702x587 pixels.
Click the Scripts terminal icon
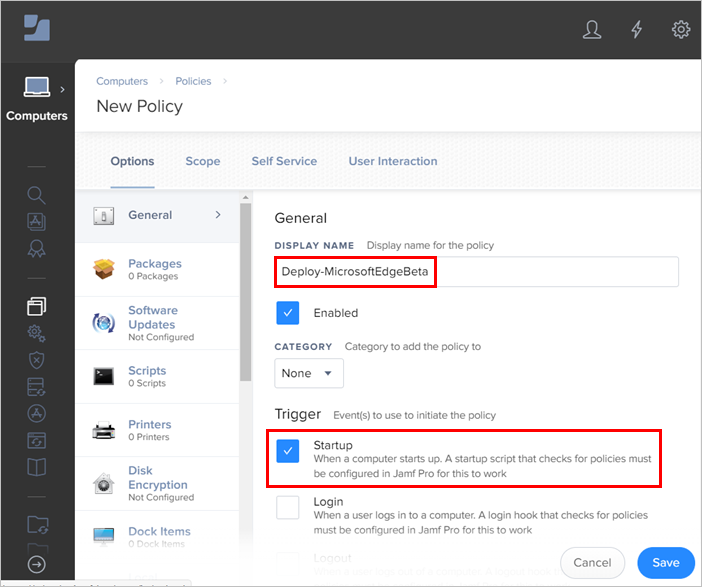coord(103,376)
